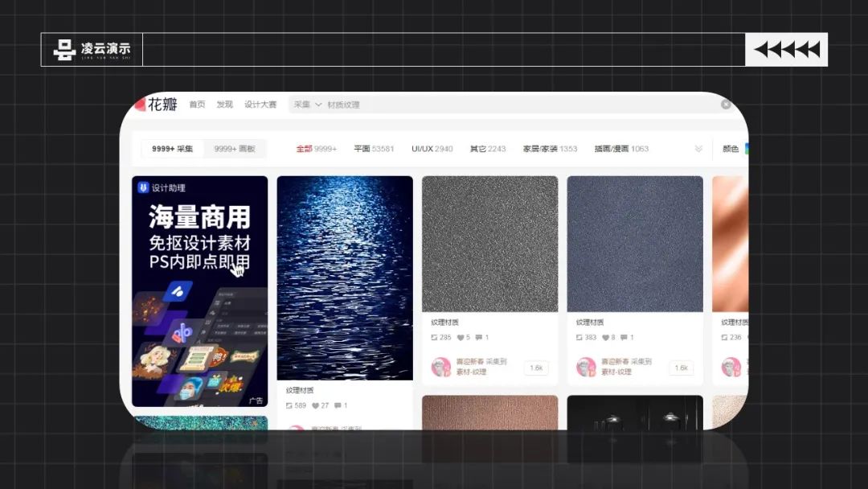Open 设计大赛 in the top navigation
This screenshot has width=868, height=489.
[260, 105]
